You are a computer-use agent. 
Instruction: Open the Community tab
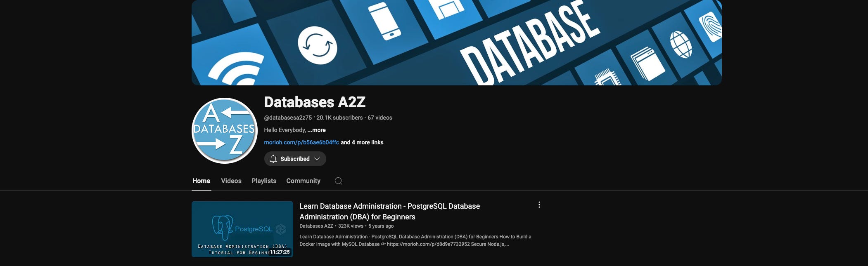pos(303,181)
